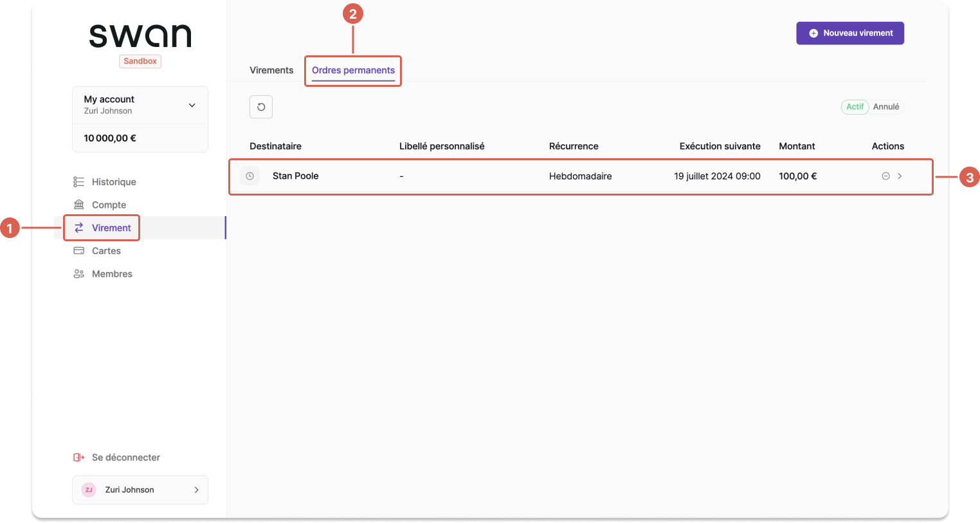980x523 pixels.
Task: Click the Cartes card icon
Action: pos(79,251)
